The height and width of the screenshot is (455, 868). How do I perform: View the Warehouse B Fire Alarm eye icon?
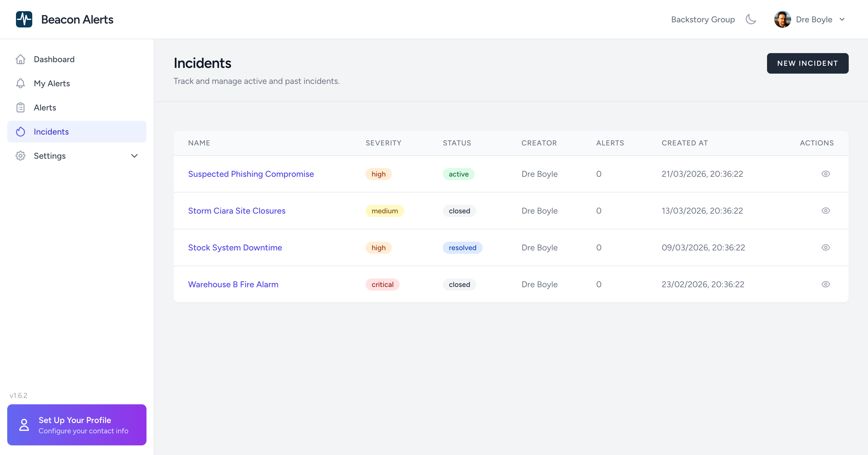pyautogui.click(x=825, y=284)
